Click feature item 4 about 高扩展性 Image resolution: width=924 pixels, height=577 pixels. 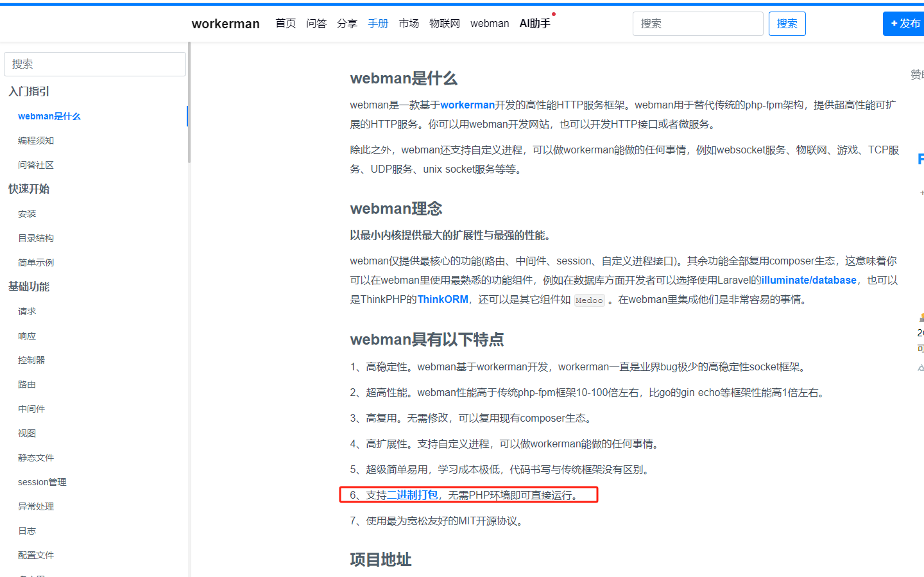pyautogui.click(x=506, y=444)
